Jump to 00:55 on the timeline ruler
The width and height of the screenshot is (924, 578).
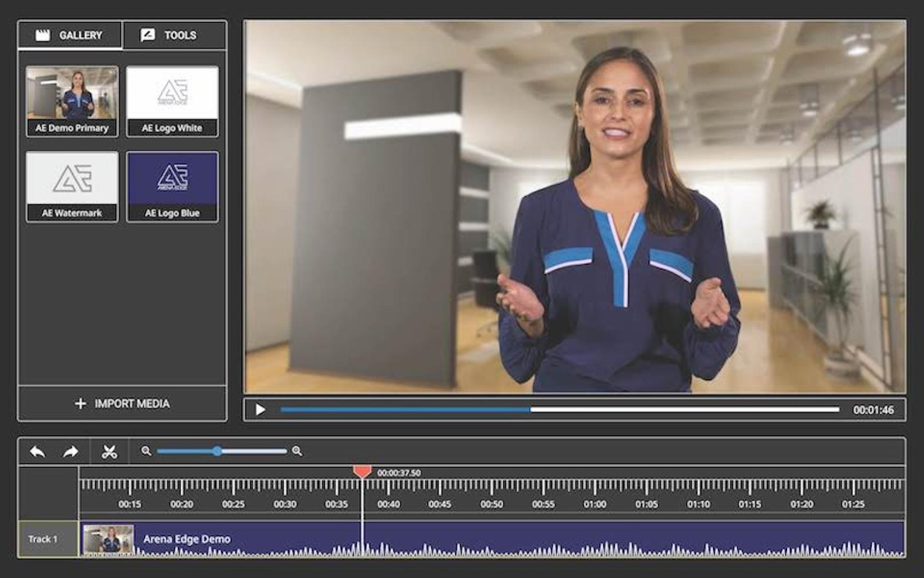543,504
